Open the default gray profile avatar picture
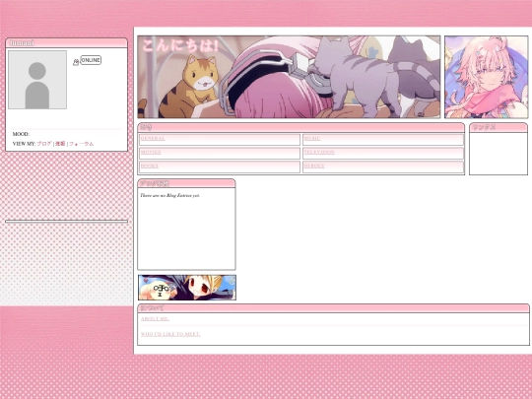 coord(37,80)
